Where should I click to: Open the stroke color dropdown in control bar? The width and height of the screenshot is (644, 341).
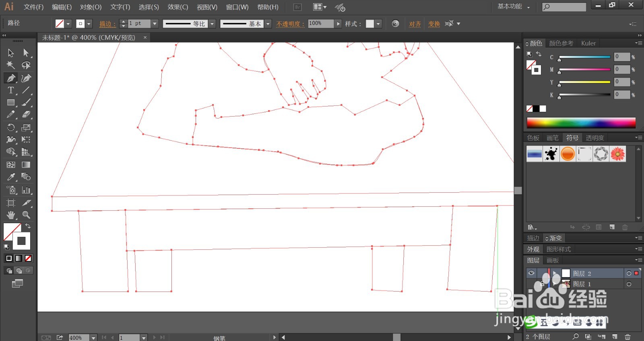pyautogui.click(x=89, y=24)
